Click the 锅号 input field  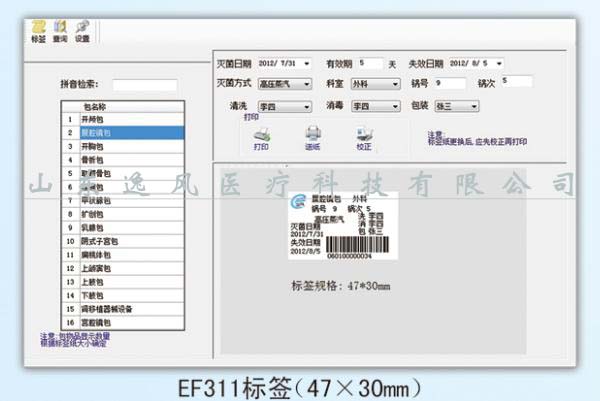(449, 84)
